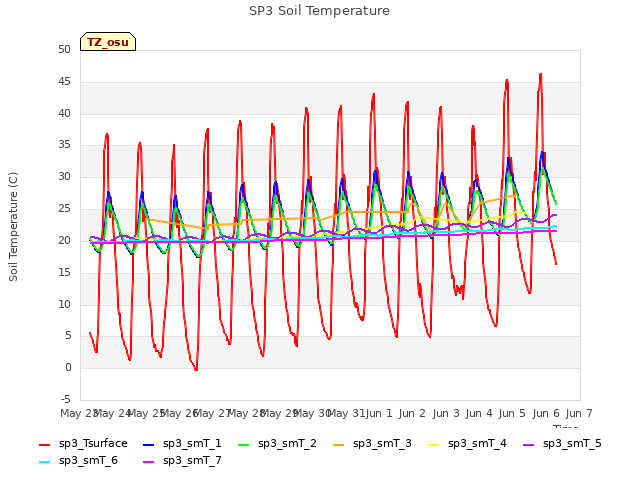Click the May 30 x-axis date label
The image size is (640, 480).
(x=312, y=413)
